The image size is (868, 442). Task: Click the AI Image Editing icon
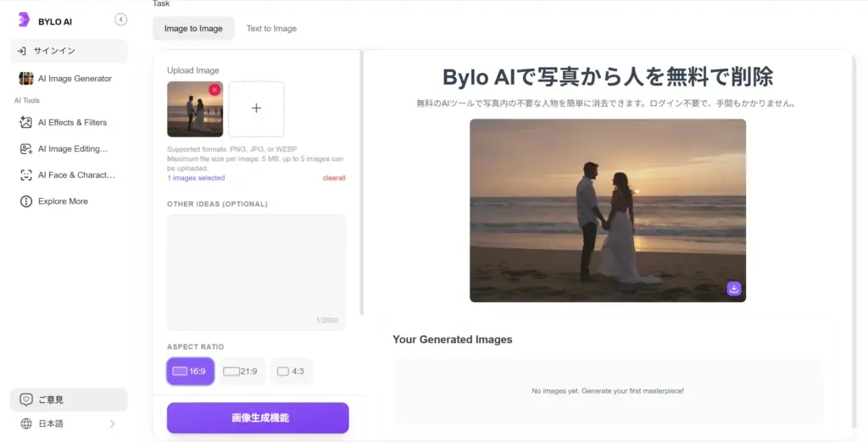coord(25,149)
